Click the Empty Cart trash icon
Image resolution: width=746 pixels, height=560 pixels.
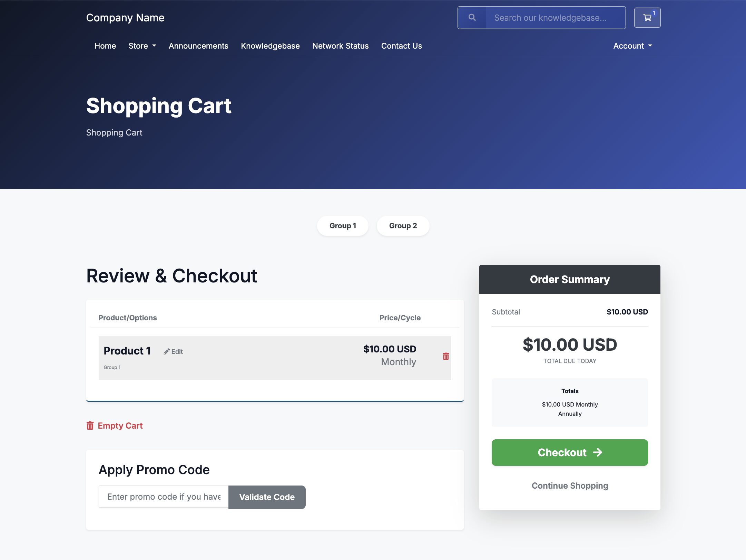point(90,426)
